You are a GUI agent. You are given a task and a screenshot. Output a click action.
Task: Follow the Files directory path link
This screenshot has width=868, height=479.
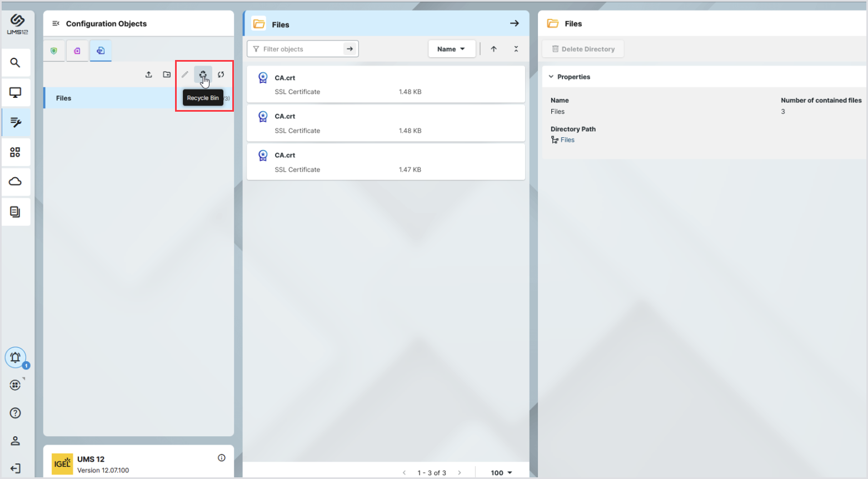click(567, 140)
